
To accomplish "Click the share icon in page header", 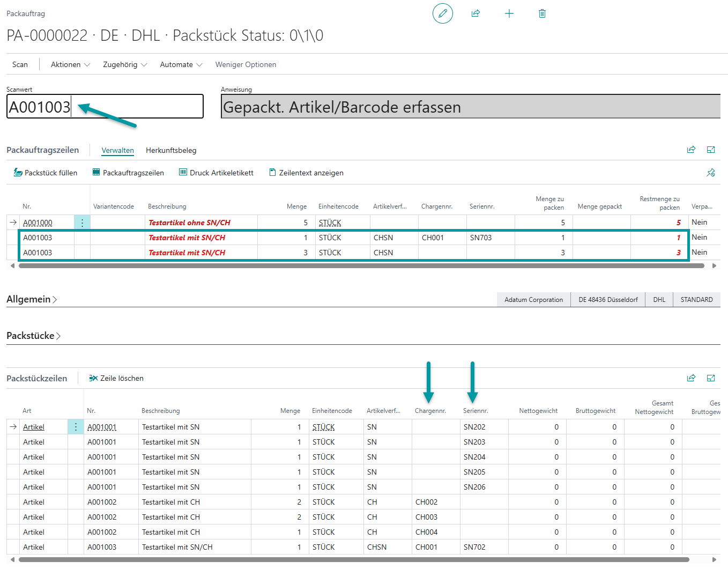I will click(476, 13).
